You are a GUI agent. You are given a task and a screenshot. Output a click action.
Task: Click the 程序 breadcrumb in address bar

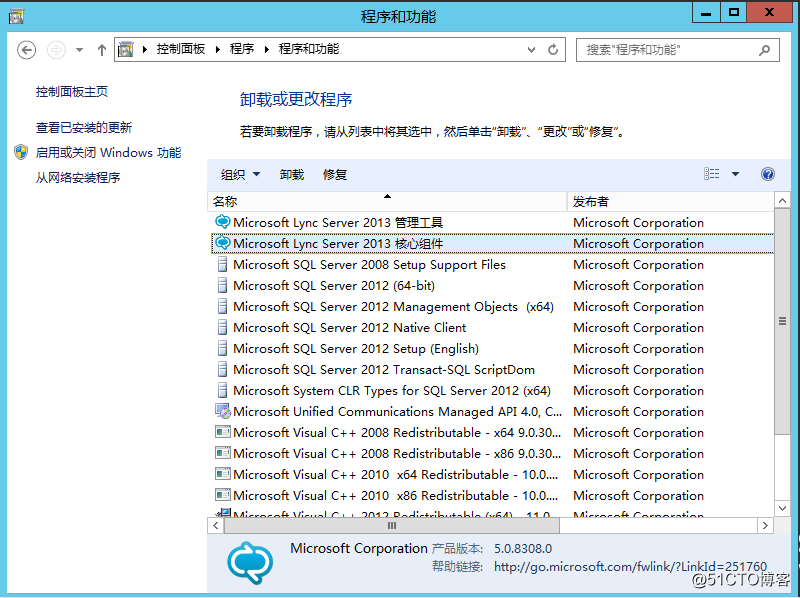click(x=242, y=49)
